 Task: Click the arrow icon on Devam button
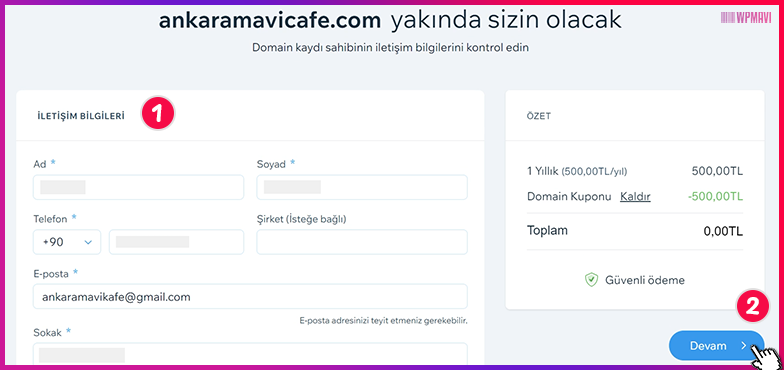(744, 346)
